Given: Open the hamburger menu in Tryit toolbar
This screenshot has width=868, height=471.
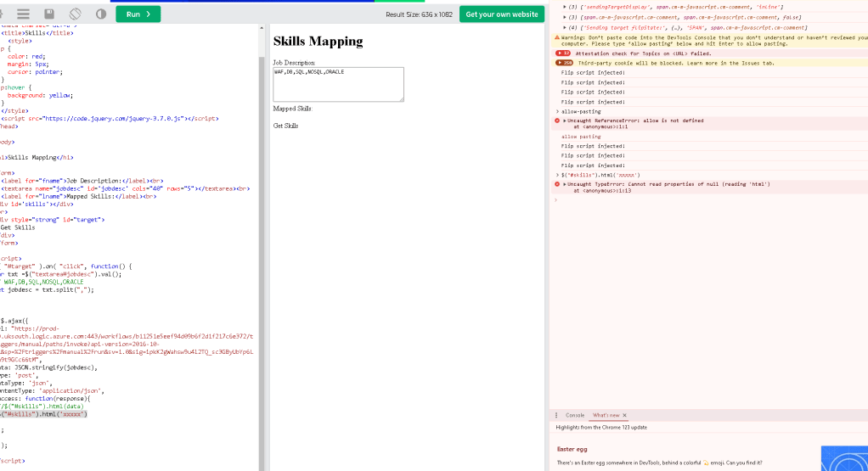Looking at the screenshot, I should (x=23, y=14).
